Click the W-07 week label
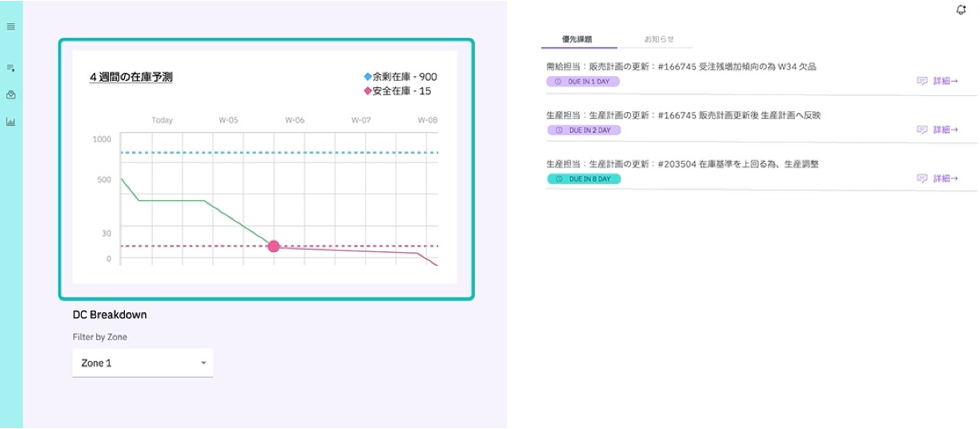 361,120
